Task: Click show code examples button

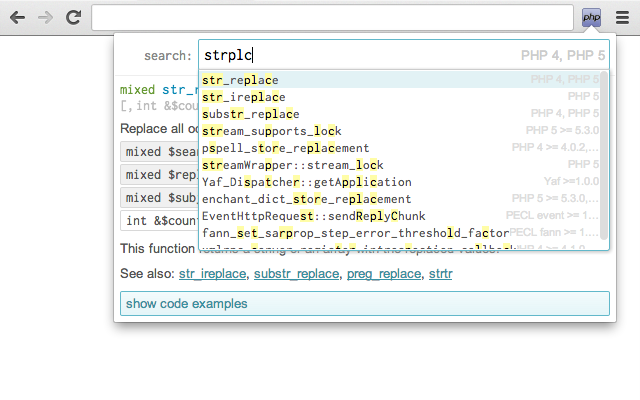Action: click(x=365, y=304)
